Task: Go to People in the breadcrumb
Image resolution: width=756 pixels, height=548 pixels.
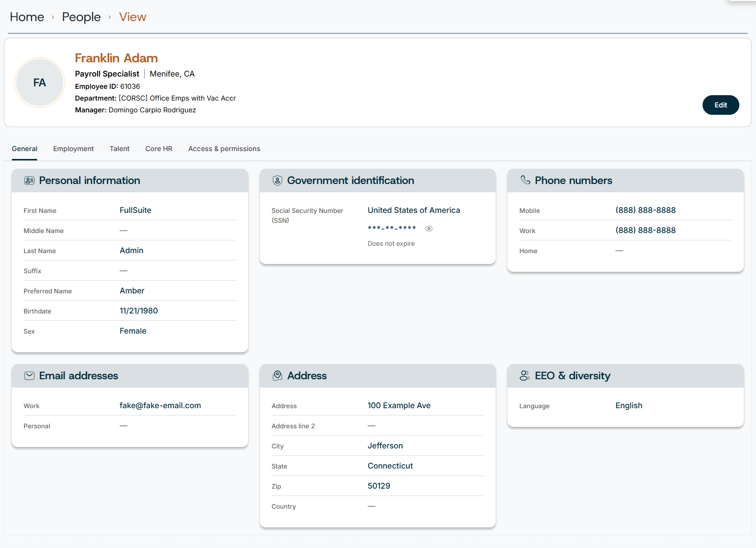Action: pyautogui.click(x=81, y=17)
